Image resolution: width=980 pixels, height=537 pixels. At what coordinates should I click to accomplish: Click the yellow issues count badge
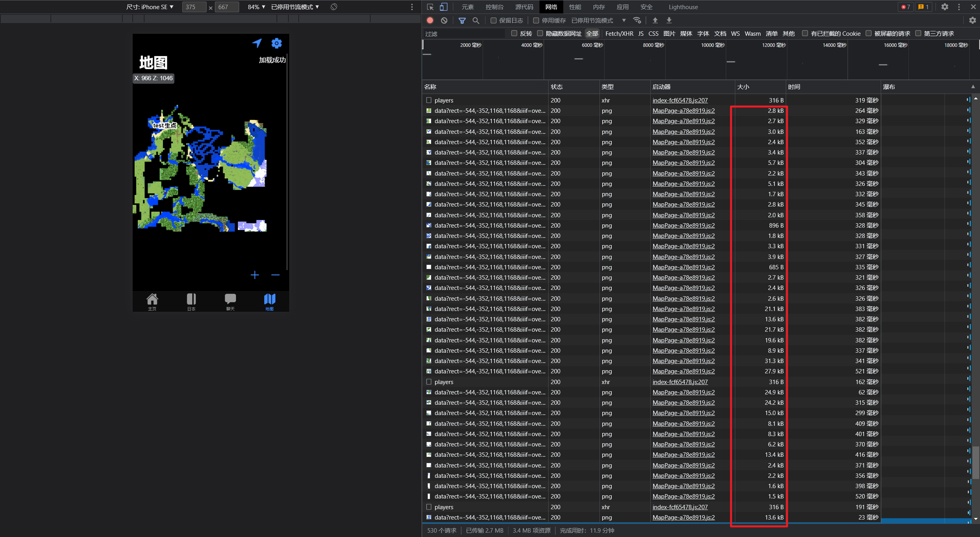[x=923, y=7]
